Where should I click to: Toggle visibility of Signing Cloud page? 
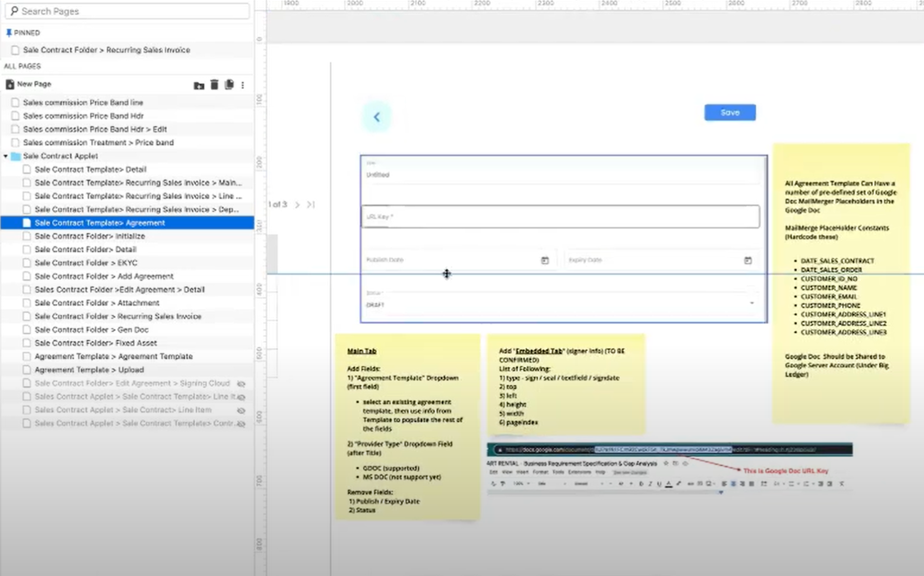[x=241, y=384]
